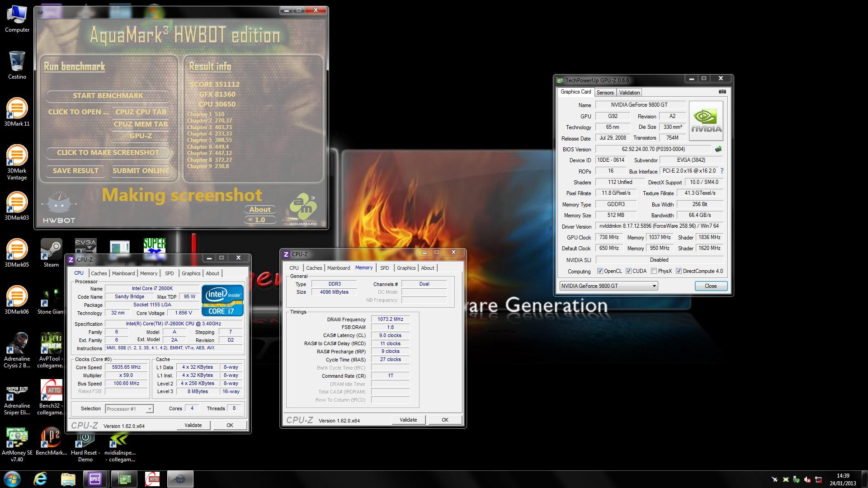Open ArtMoney SE v7.40 shortcut
The height and width of the screenshot is (488, 868).
(17, 445)
